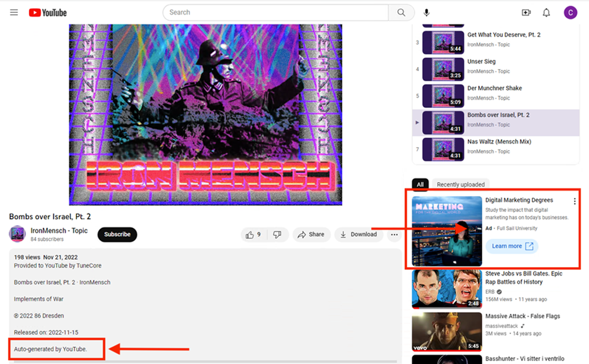This screenshot has width=589, height=364.
Task: Open the ad's three-dot options menu
Action: (574, 201)
